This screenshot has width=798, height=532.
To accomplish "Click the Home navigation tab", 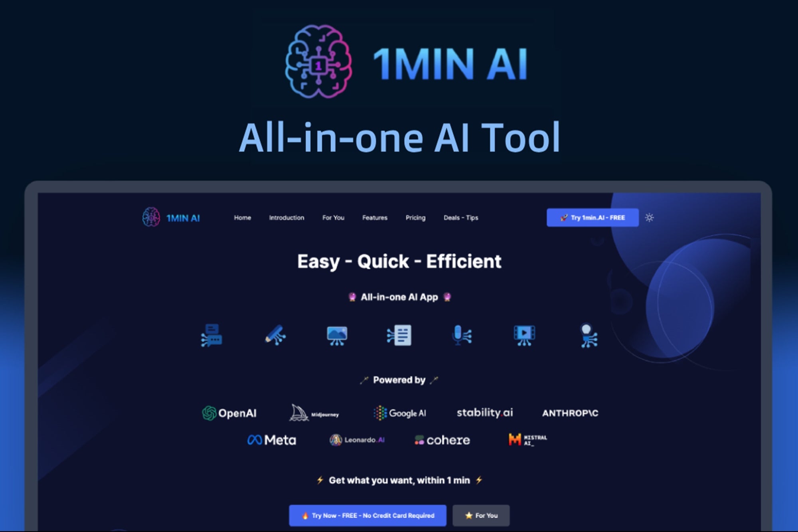I will pyautogui.click(x=241, y=218).
